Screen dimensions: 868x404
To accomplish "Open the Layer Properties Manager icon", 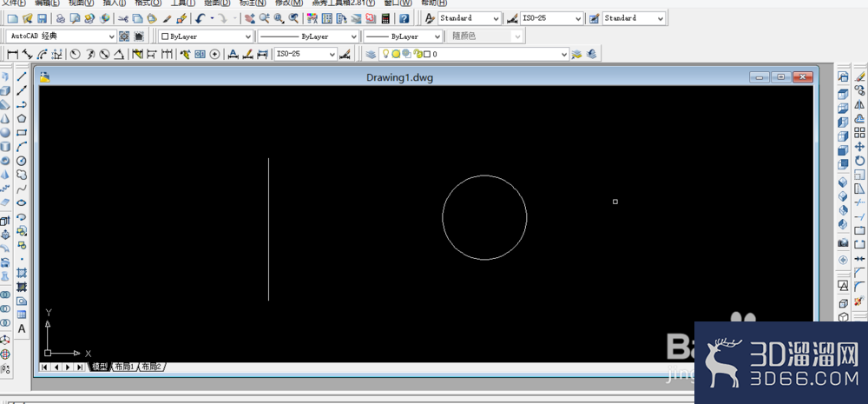I will [371, 55].
